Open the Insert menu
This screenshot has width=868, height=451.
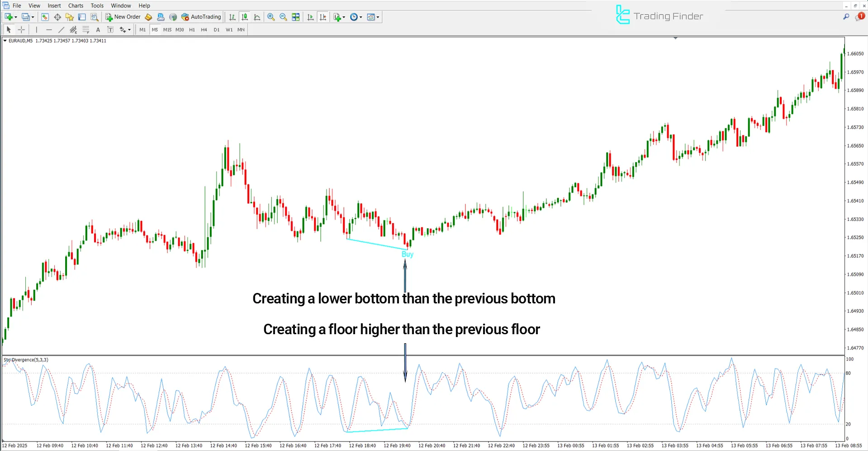(54, 5)
